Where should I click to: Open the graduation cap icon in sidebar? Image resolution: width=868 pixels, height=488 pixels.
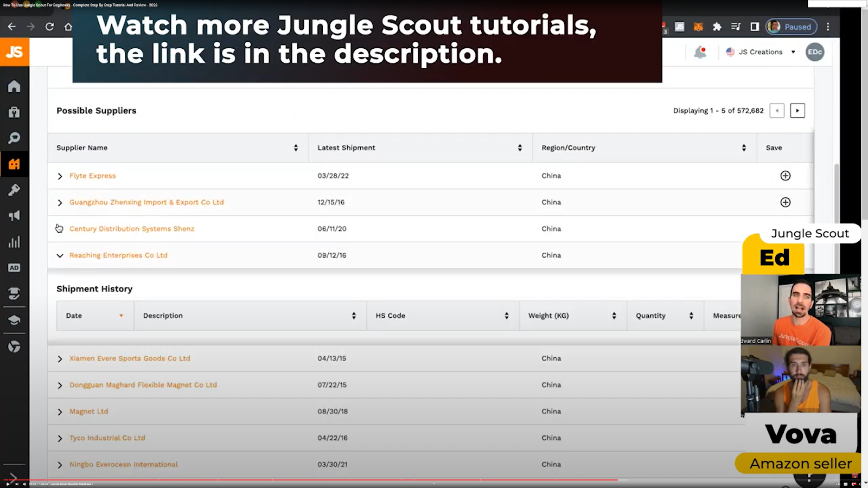tap(14, 320)
